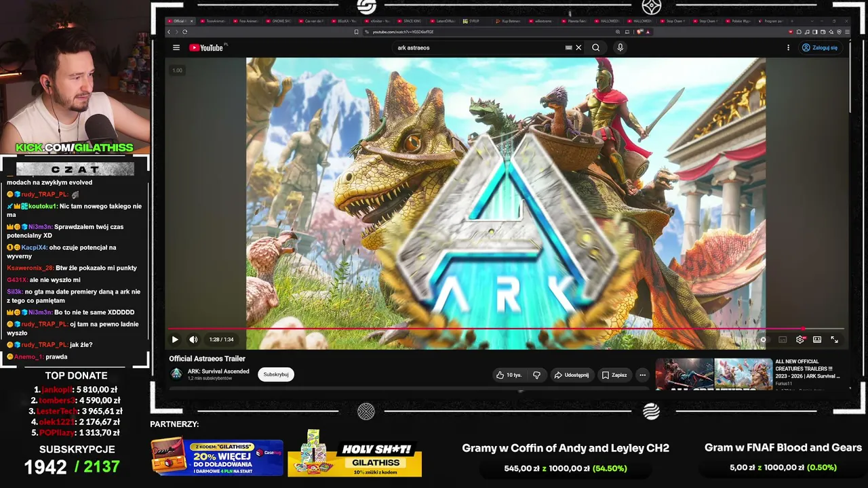This screenshot has height=488, width=868.
Task: Click the jankopl top donor entry
Action: click(x=77, y=390)
